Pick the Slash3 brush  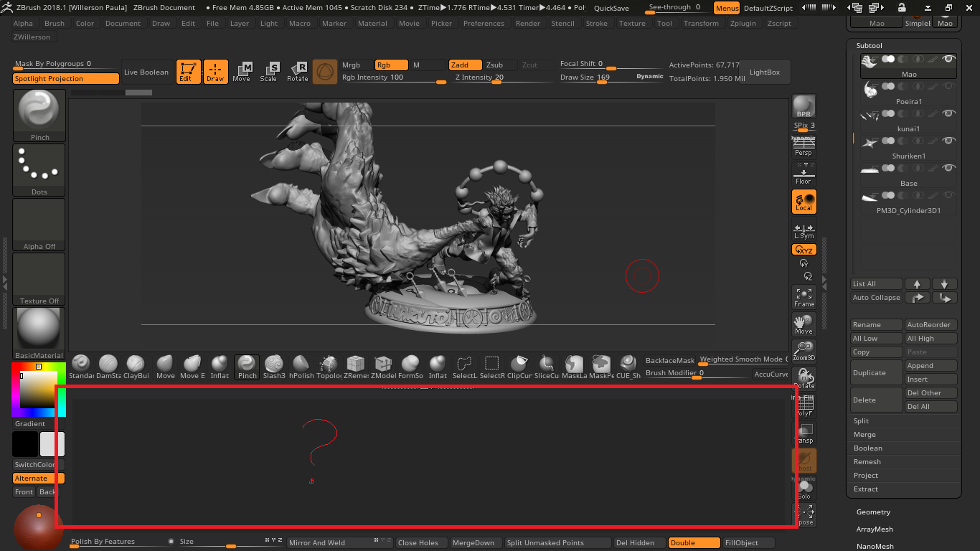tap(274, 367)
